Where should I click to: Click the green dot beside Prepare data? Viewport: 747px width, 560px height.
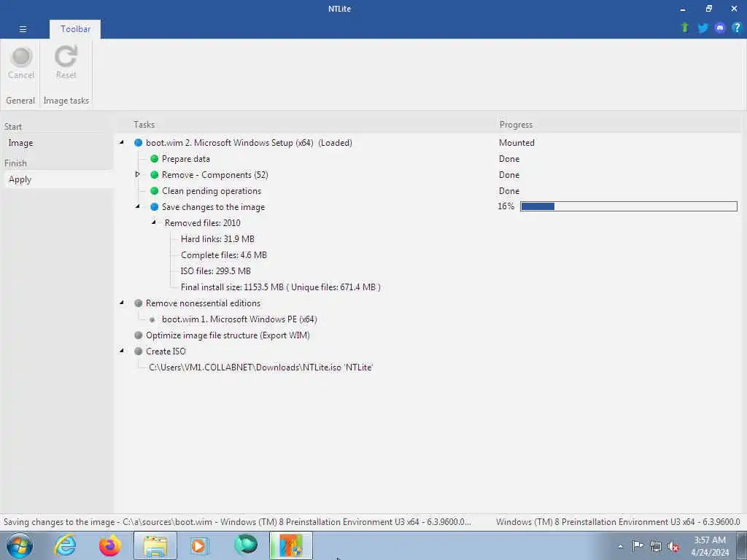click(155, 158)
